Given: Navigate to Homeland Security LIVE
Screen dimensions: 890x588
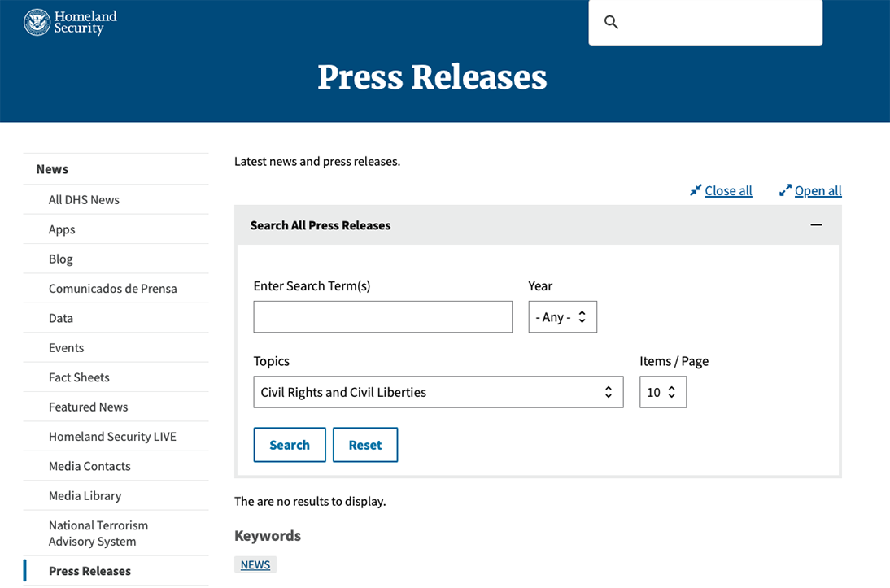Looking at the screenshot, I should [x=112, y=437].
